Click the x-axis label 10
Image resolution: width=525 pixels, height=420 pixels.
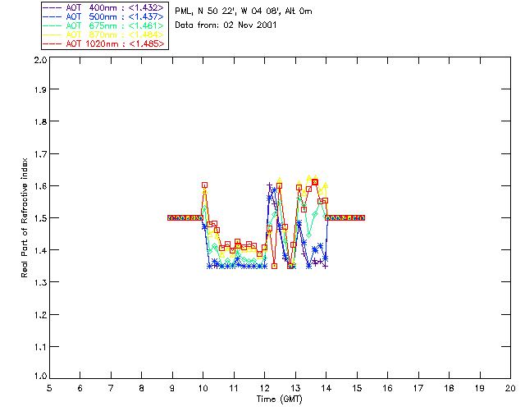(x=203, y=388)
